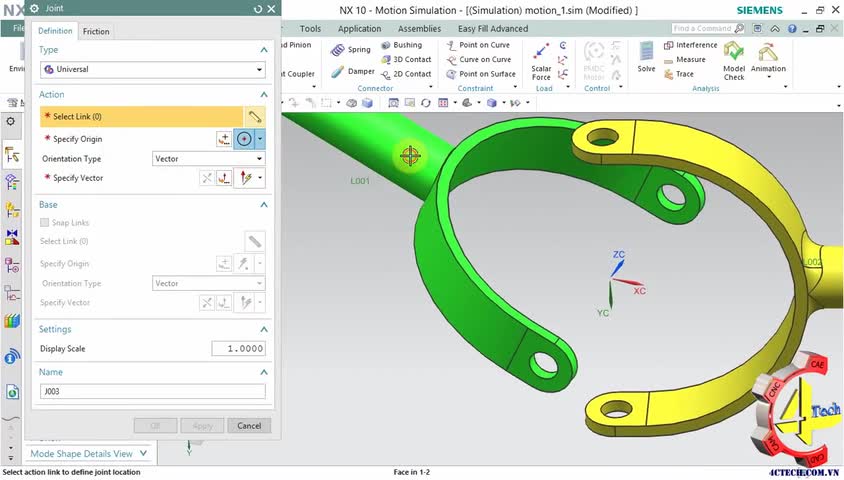The width and height of the screenshot is (844, 480).
Task: Open Point dialog for Action origin
Action: pos(224,139)
